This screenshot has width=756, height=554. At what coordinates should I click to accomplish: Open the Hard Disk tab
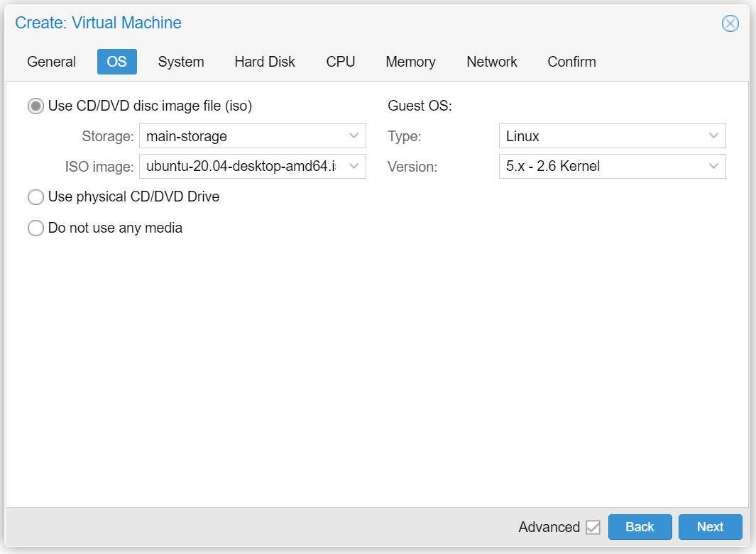click(x=265, y=62)
